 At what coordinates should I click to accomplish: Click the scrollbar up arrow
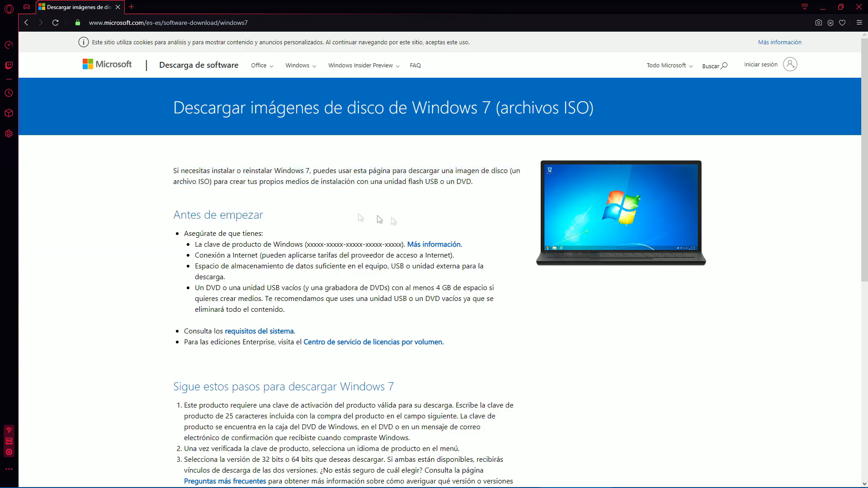tap(864, 35)
